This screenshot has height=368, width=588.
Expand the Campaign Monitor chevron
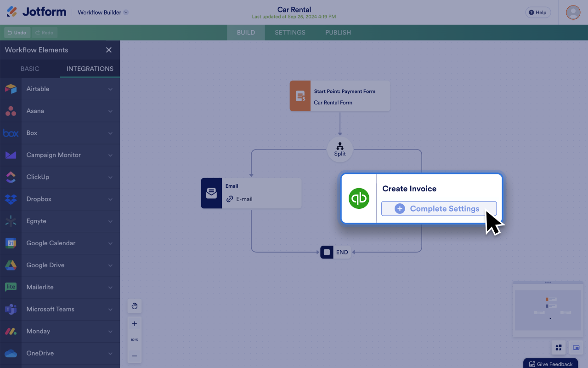click(x=110, y=155)
